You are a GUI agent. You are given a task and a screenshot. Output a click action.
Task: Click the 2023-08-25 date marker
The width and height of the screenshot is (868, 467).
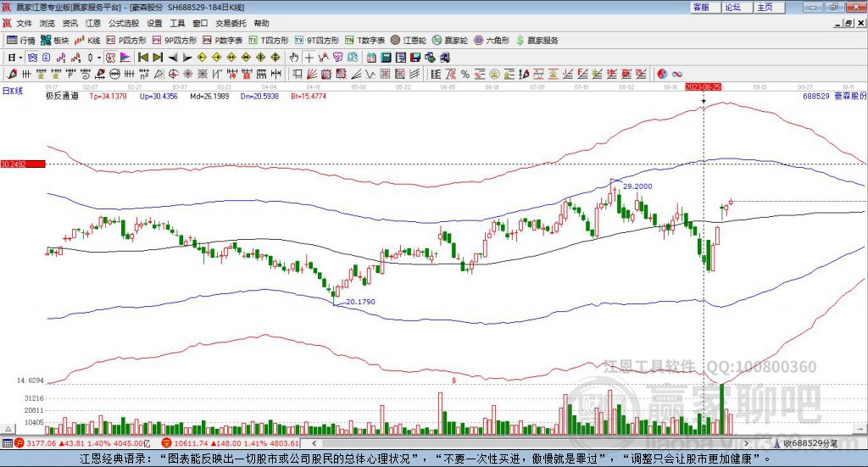pyautogui.click(x=703, y=87)
